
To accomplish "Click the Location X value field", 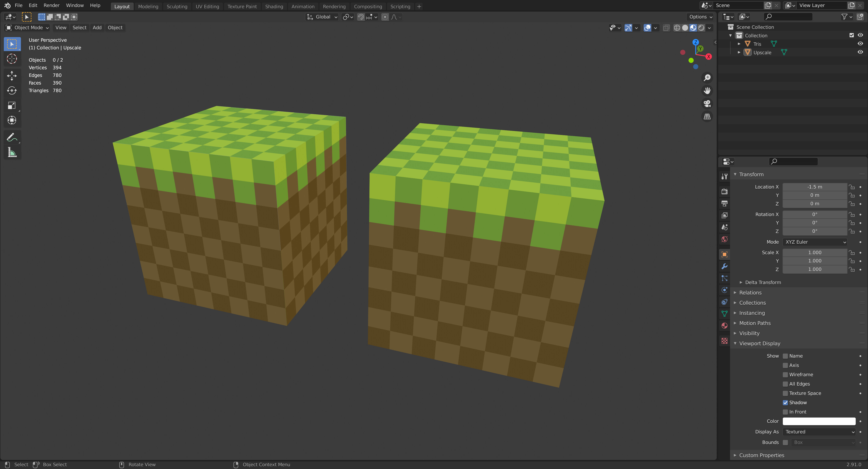I will [x=814, y=187].
